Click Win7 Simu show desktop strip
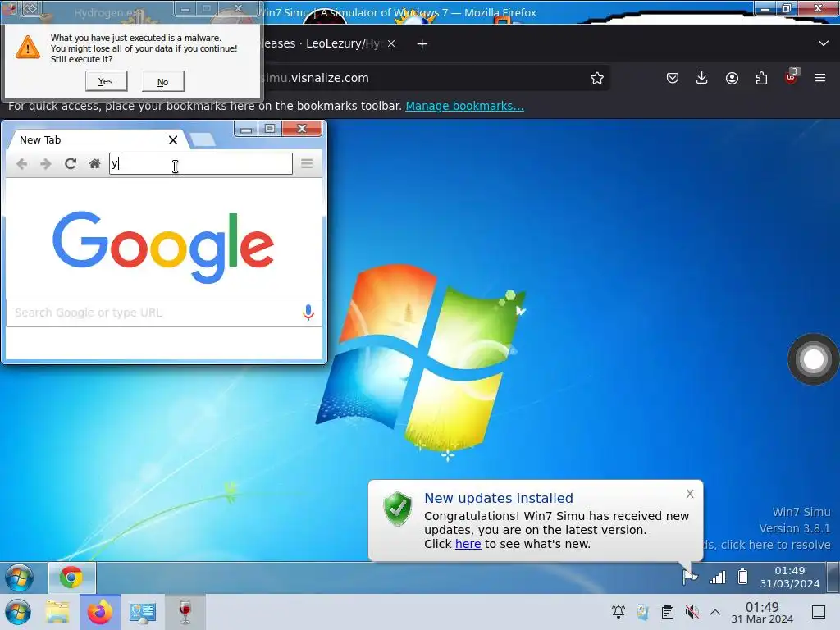Viewport: 840px width, 630px height. pos(833,577)
